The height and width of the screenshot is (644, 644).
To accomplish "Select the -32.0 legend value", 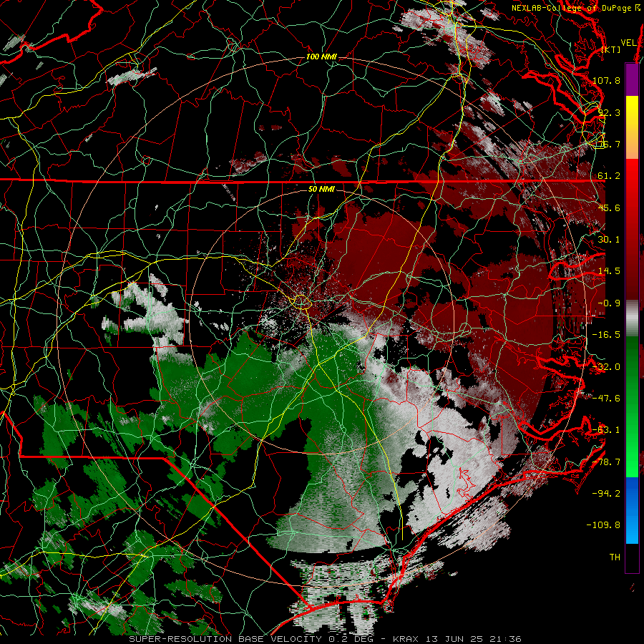I will point(606,367).
